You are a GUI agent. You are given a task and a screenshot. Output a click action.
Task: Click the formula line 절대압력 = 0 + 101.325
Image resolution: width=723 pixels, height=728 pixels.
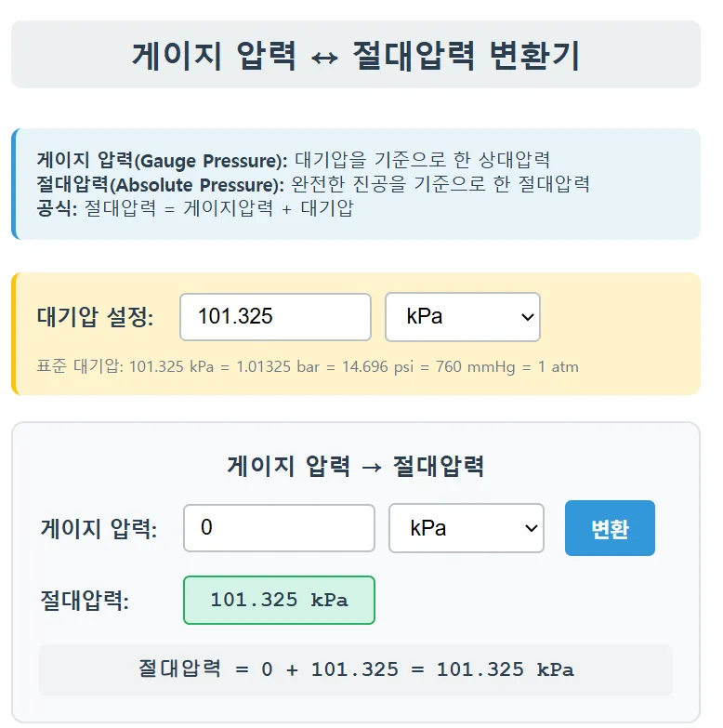356,669
